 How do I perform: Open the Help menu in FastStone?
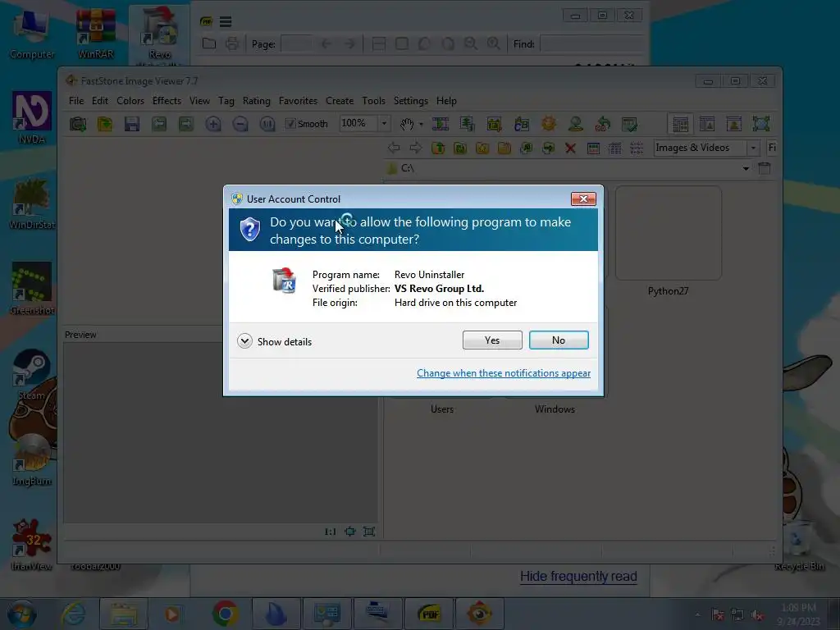pyautogui.click(x=446, y=101)
